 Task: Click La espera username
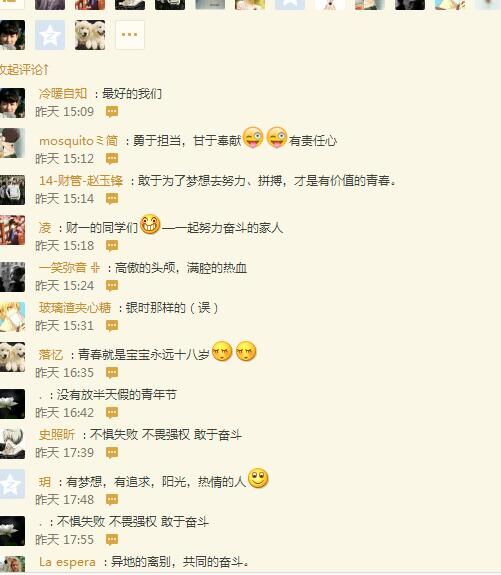tap(67, 562)
